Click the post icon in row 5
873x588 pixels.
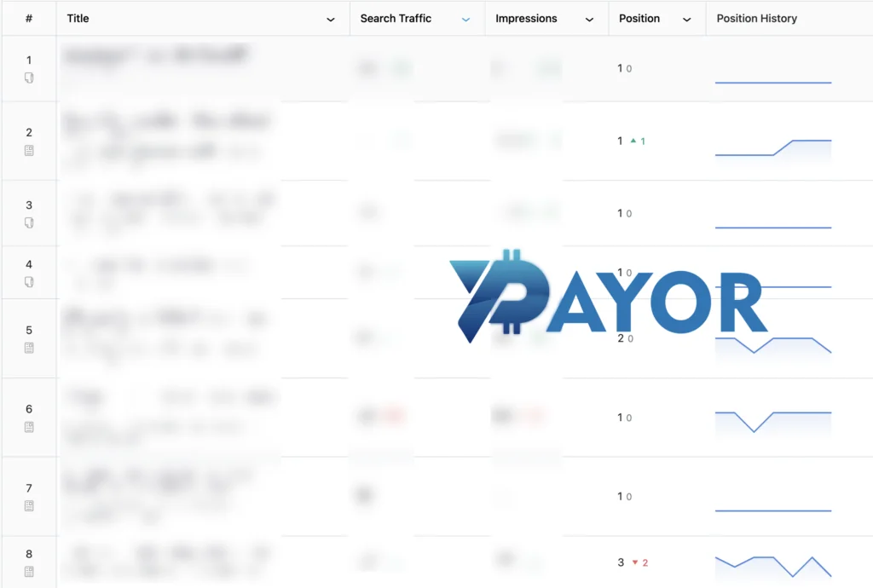(29, 348)
